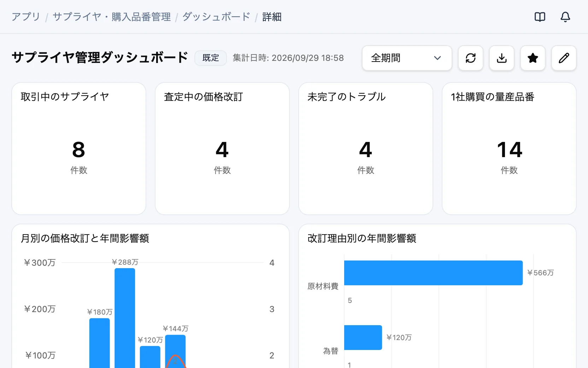
Task: Click the ¥144万 monthly bar
Action: tap(175, 351)
